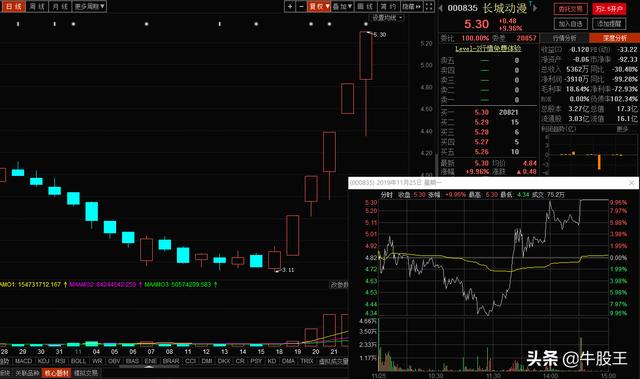The image size is (640, 379).
Task: Click the indicator tabs horizontal scrollbar
Action: click(149, 366)
